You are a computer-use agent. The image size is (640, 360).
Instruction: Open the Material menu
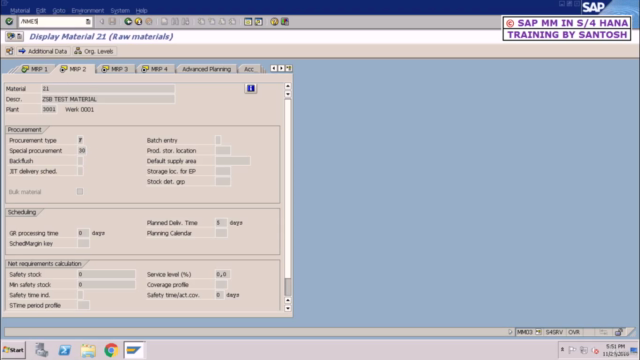(x=20, y=11)
